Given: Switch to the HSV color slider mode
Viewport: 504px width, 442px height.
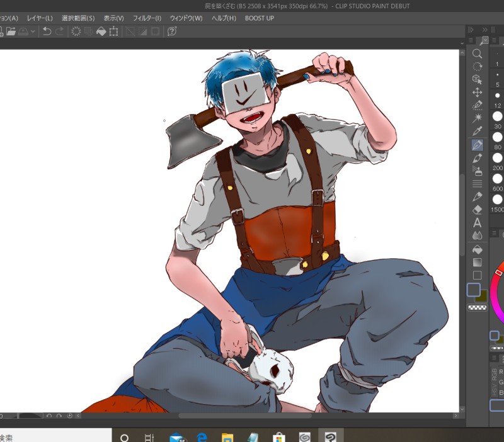Looking at the screenshot, I should point(495,388).
